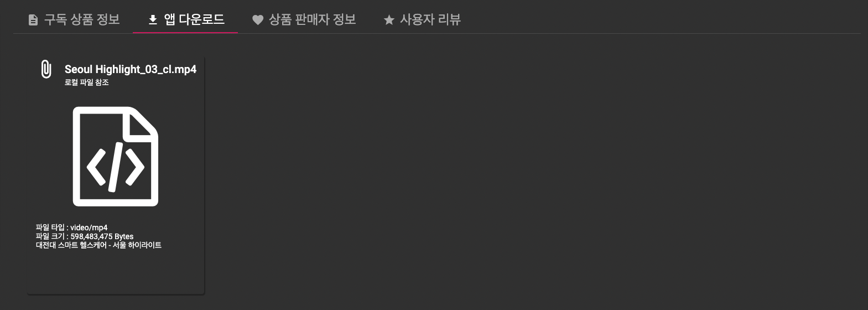Click the video/mp4 type value
The width and height of the screenshot is (868, 310).
[x=89, y=228]
